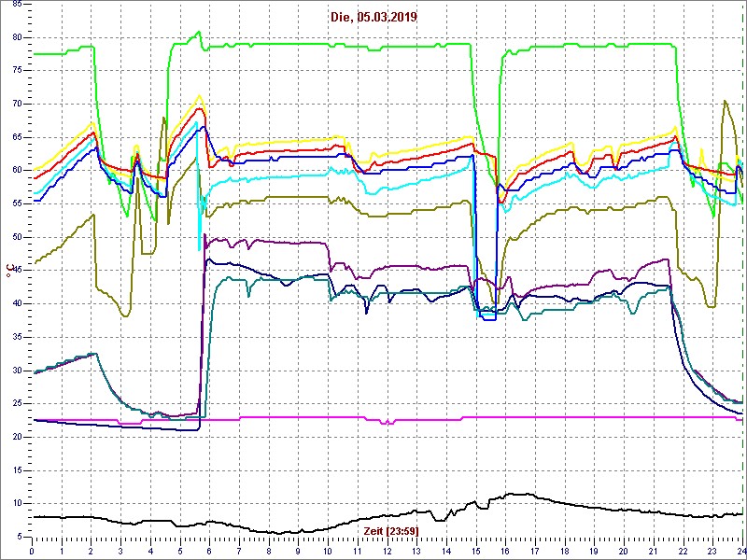
Task: Select the 70 value on the temperature axis
Action: point(16,105)
